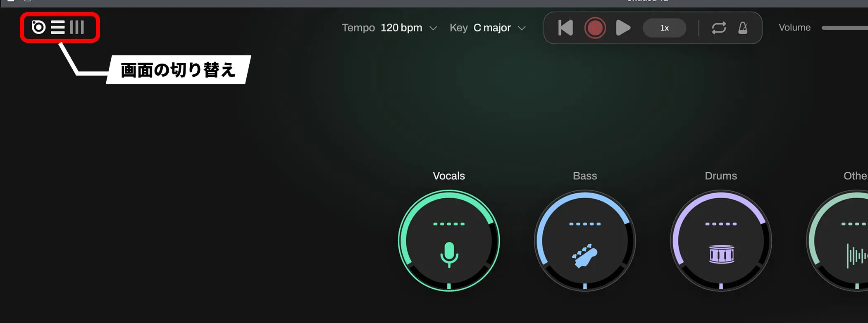The height and width of the screenshot is (323, 868).
Task: Switch to the circular stems view icon
Action: [38, 27]
